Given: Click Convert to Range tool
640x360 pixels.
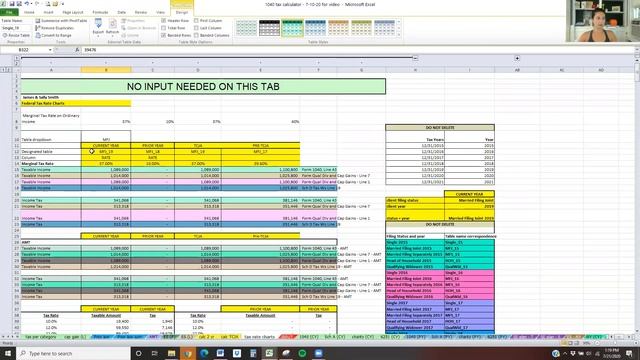Looking at the screenshot, I should point(53,36).
